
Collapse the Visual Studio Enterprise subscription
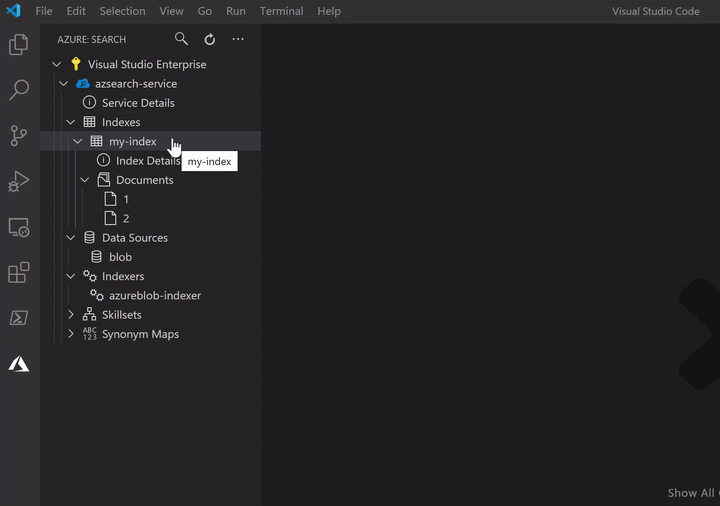(x=56, y=64)
